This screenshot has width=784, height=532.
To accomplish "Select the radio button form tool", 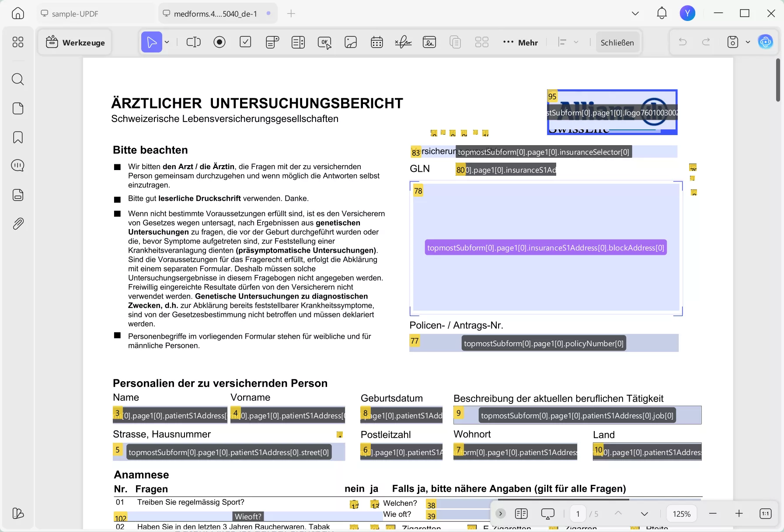I will pyautogui.click(x=220, y=42).
